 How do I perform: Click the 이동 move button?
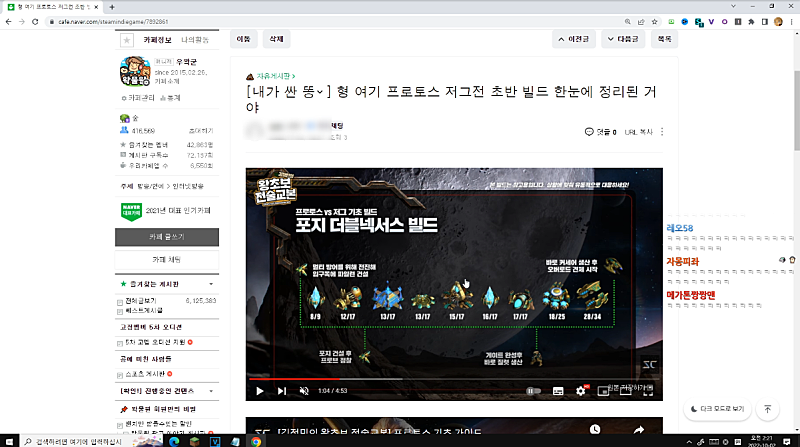point(243,39)
